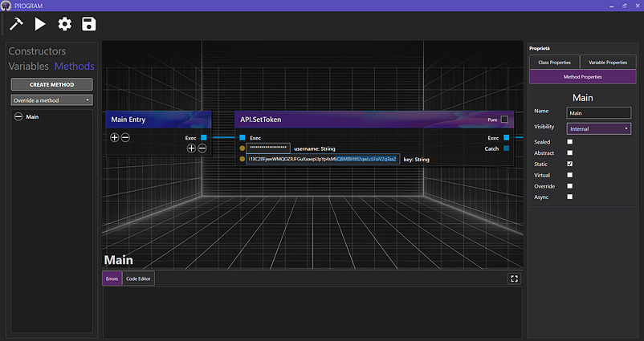Save project with floppy disk icon
Screen dimensions: 644x341
coord(88,24)
